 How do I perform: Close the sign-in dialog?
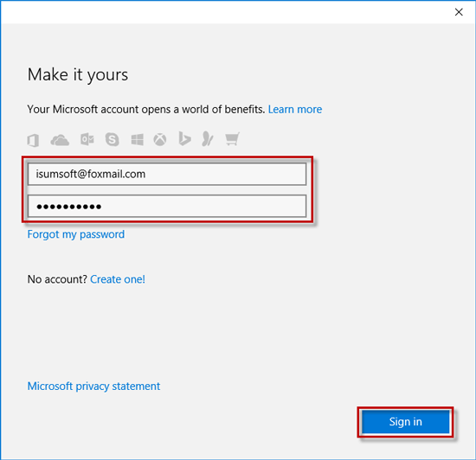pyautogui.click(x=459, y=12)
